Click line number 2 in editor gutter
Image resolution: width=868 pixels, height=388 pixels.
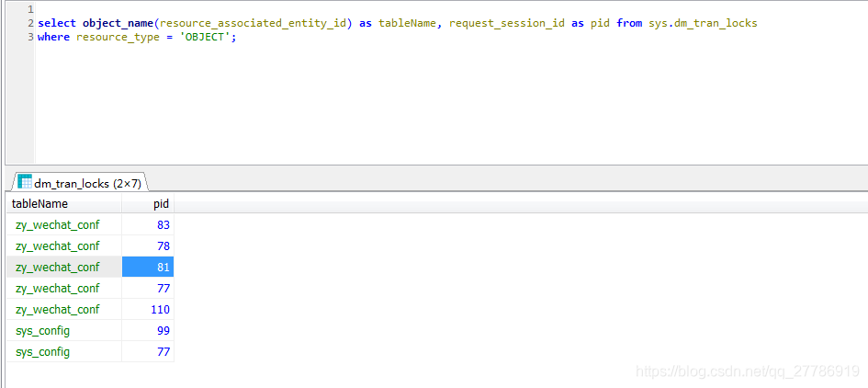pyautogui.click(x=30, y=23)
